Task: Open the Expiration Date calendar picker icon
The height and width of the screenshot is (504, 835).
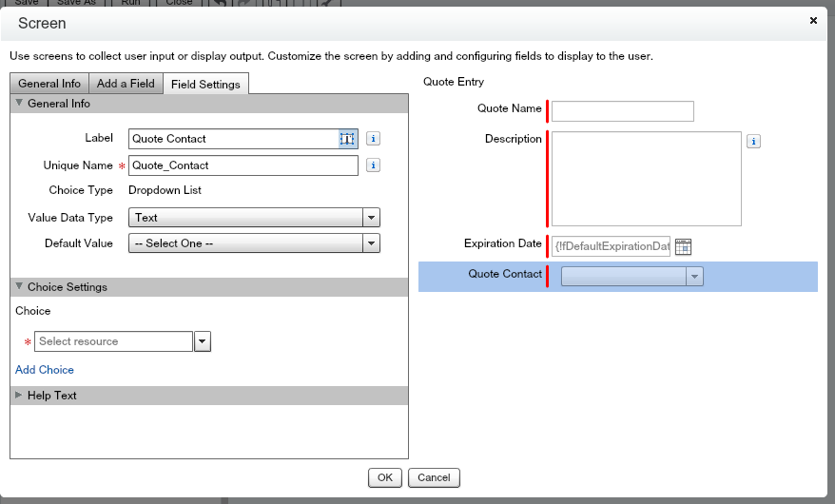Action: click(683, 246)
